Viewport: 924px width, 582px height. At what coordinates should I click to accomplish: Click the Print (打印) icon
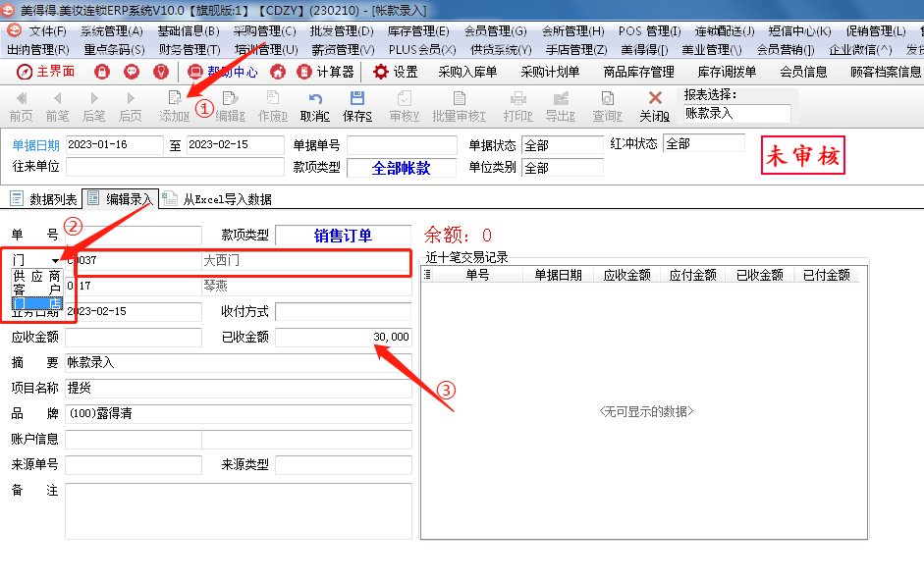[518, 107]
